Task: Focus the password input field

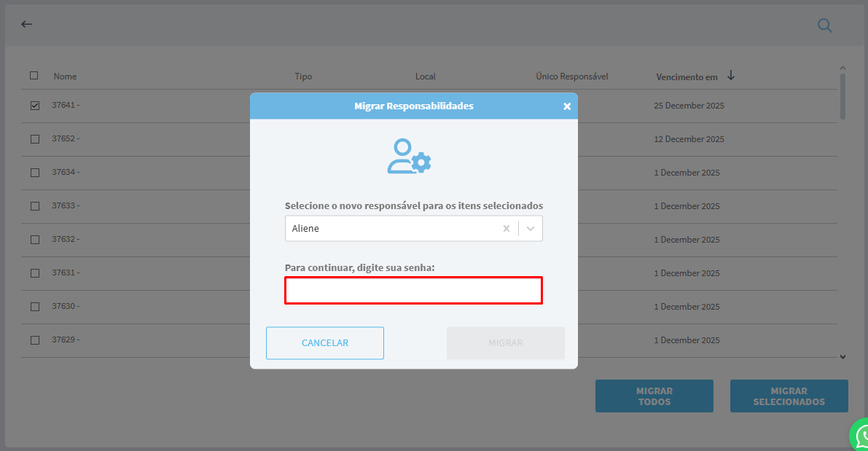Action: pyautogui.click(x=413, y=290)
